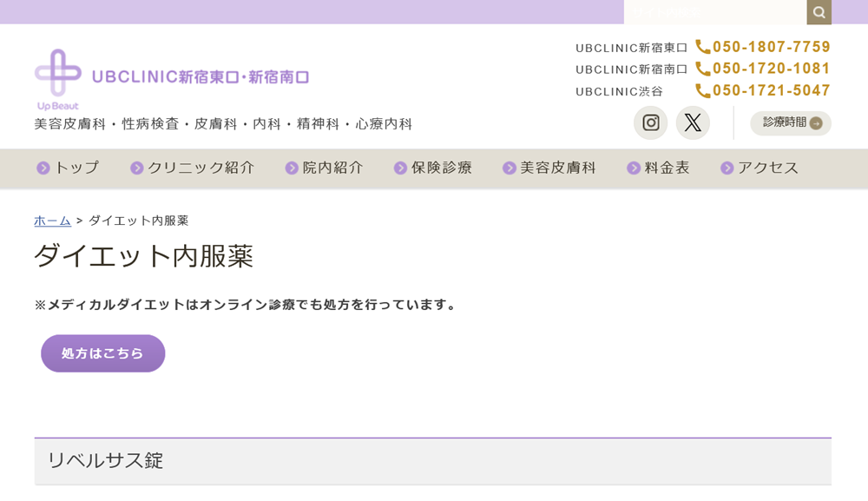868x501 pixels.
Task: Open アクセス menu item
Action: 759,168
